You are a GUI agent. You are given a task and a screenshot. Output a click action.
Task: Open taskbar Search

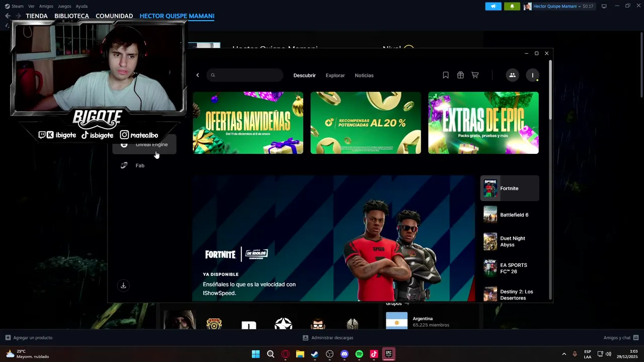coord(271,354)
